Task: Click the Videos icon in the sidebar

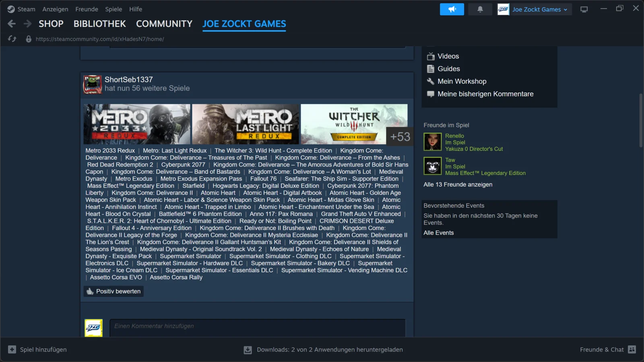Action: [x=431, y=56]
